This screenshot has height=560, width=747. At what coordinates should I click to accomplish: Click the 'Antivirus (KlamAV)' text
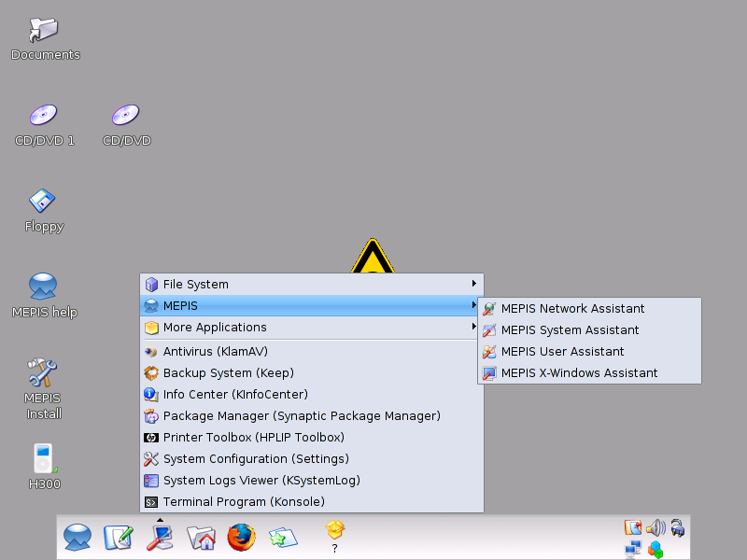216,352
